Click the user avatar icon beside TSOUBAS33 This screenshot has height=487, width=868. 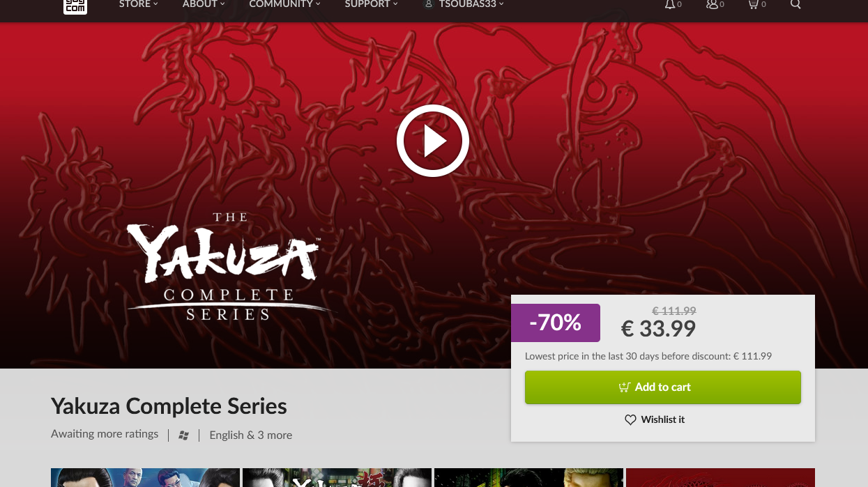tap(429, 4)
